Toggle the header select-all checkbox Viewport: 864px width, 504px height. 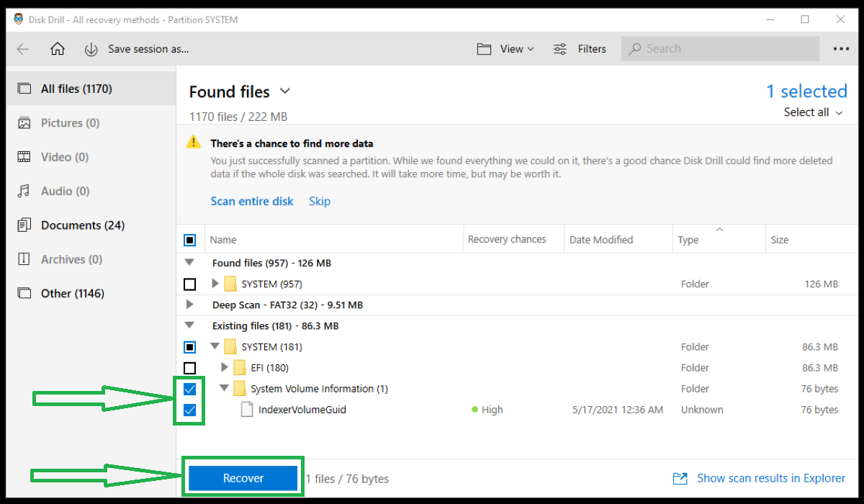190,240
